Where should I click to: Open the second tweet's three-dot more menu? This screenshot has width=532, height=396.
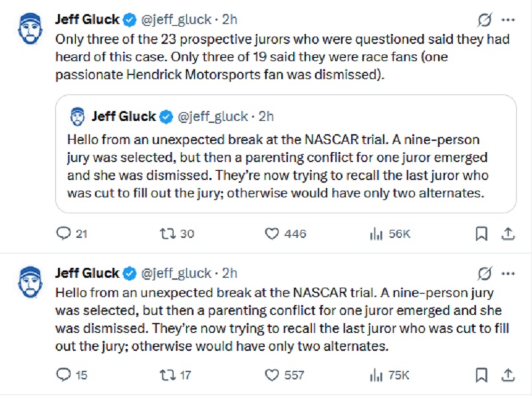click(x=508, y=273)
